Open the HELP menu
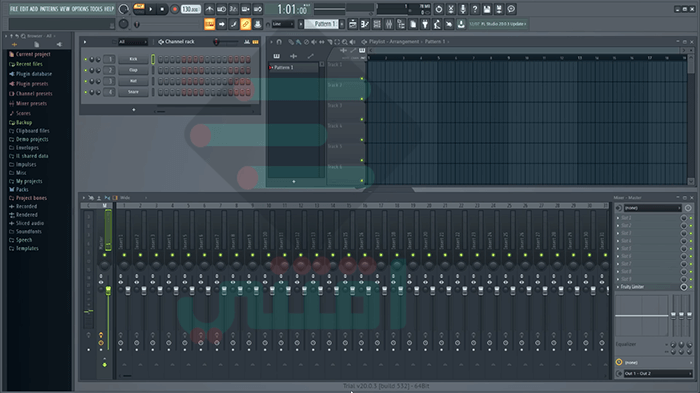 pos(108,9)
